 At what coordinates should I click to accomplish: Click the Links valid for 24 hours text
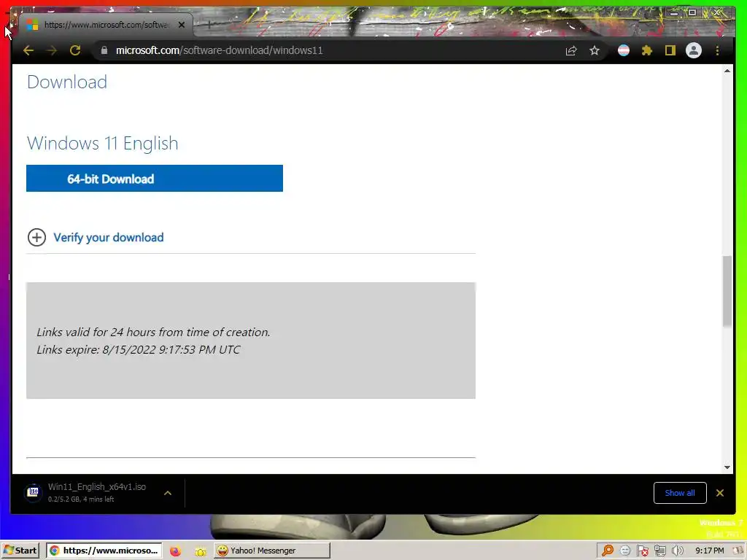(153, 332)
